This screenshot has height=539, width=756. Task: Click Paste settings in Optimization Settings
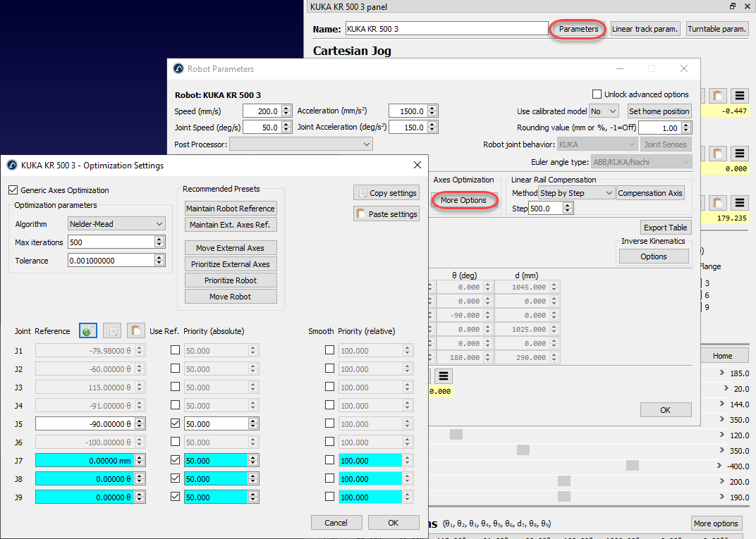386,214
